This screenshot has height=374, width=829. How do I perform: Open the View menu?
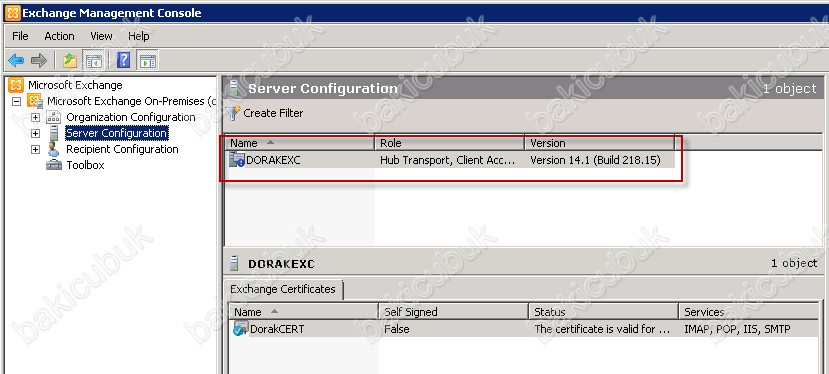[101, 36]
